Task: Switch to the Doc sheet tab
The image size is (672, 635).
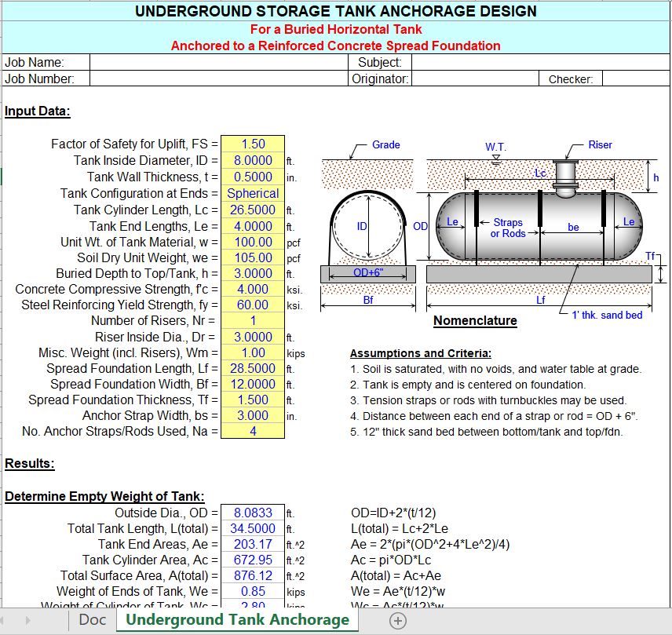Action: tap(93, 620)
